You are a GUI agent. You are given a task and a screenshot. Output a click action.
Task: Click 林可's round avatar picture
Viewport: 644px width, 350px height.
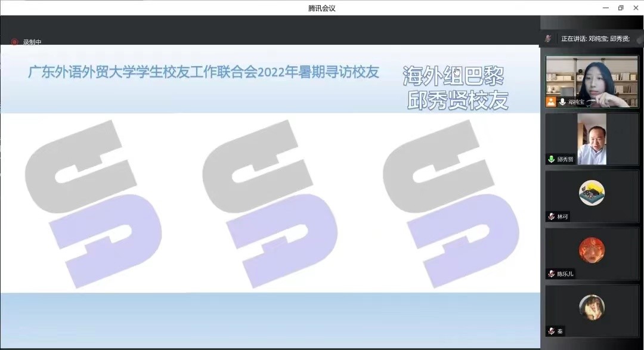click(592, 193)
